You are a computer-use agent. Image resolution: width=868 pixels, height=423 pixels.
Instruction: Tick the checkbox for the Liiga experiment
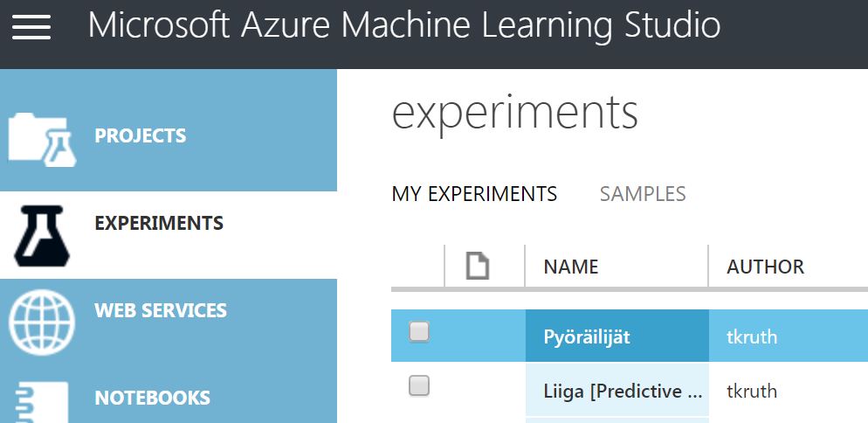[419, 385]
